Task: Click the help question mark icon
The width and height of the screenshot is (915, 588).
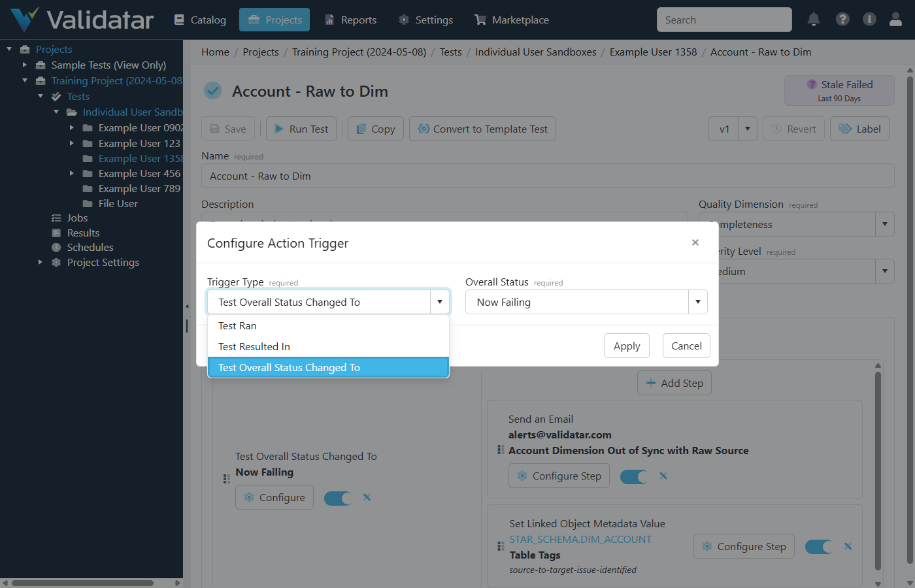Action: click(x=842, y=20)
